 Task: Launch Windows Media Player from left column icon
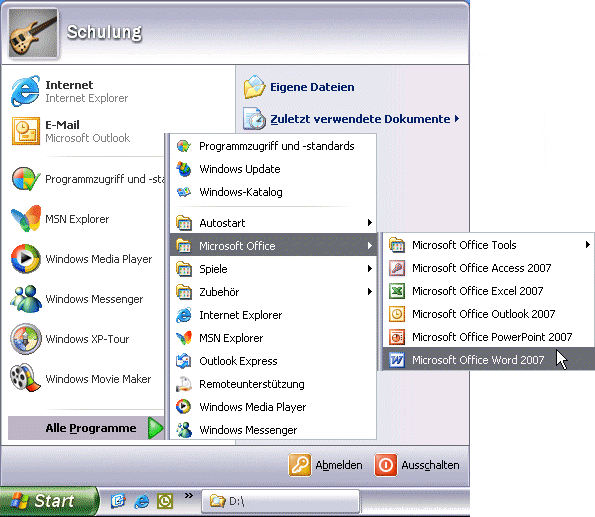coord(25,259)
